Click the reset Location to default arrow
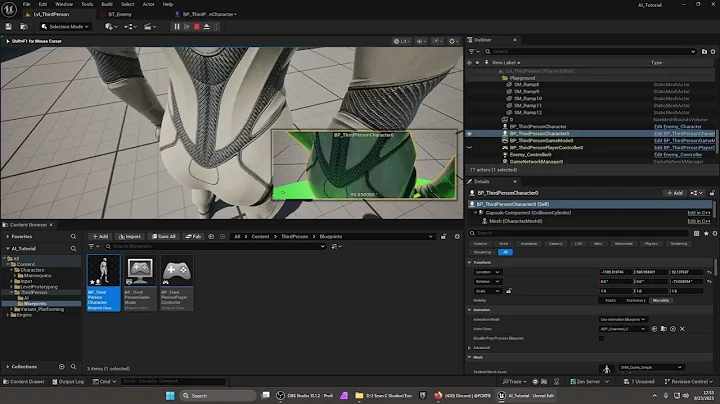 pyautogui.click(x=709, y=272)
